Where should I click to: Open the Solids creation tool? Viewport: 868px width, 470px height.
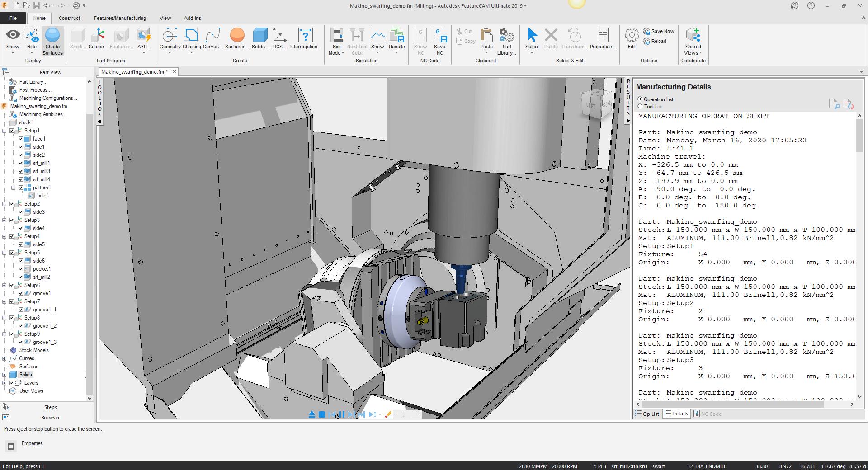coord(260,39)
